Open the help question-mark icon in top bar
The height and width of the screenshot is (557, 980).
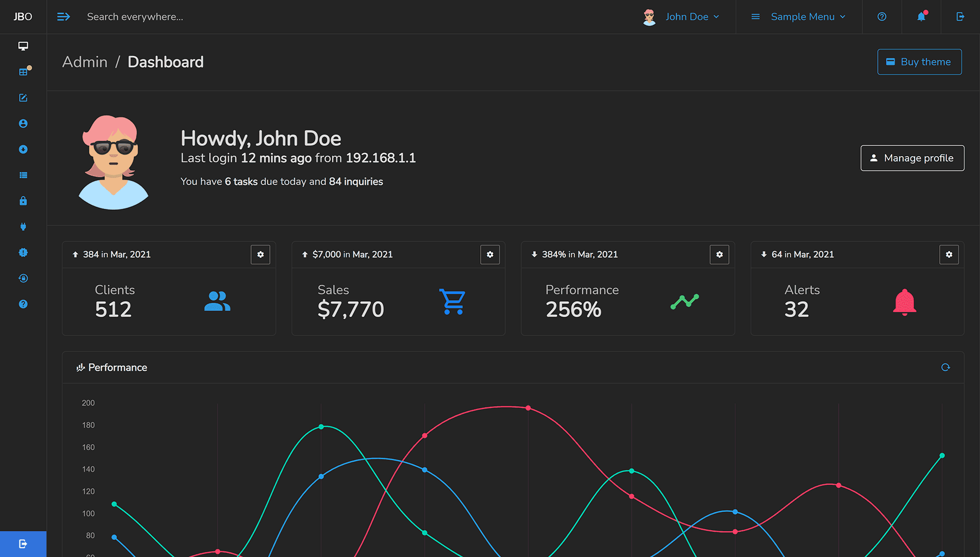coord(881,17)
